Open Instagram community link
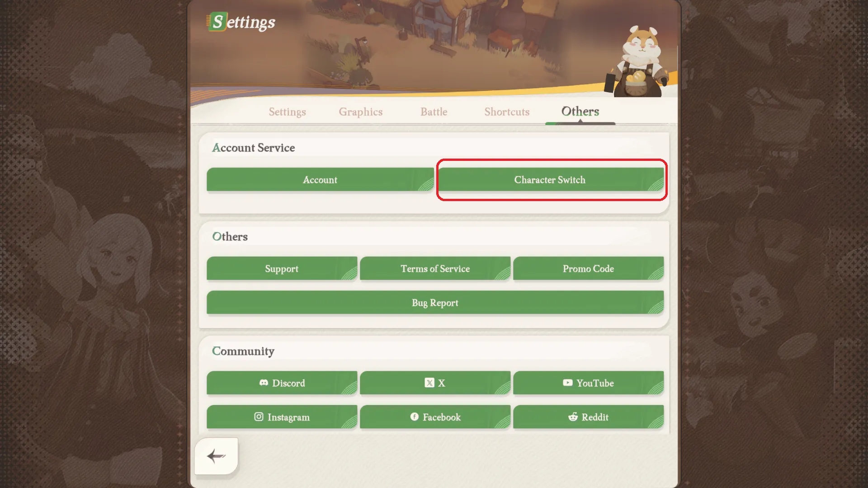Image resolution: width=868 pixels, height=488 pixels. [281, 417]
